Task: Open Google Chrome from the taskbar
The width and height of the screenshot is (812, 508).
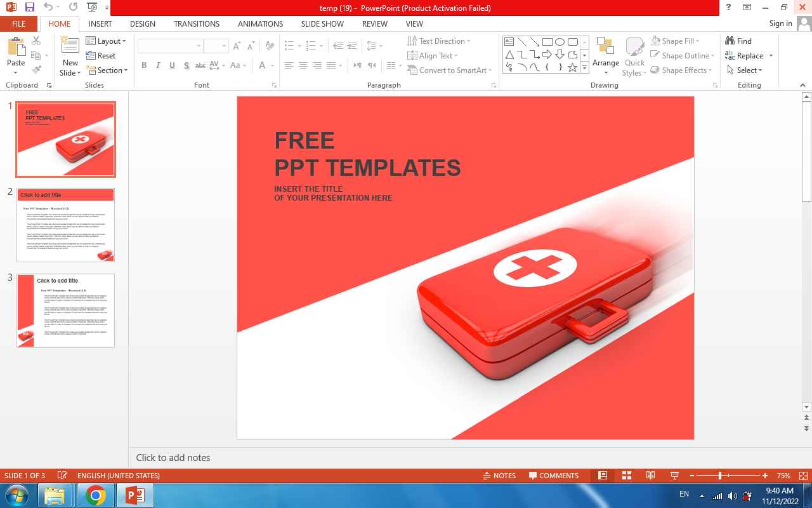Action: click(96, 495)
